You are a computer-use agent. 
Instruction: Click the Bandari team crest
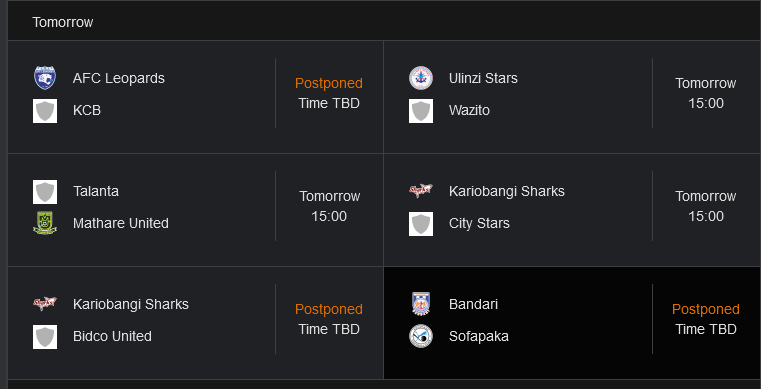[421, 304]
